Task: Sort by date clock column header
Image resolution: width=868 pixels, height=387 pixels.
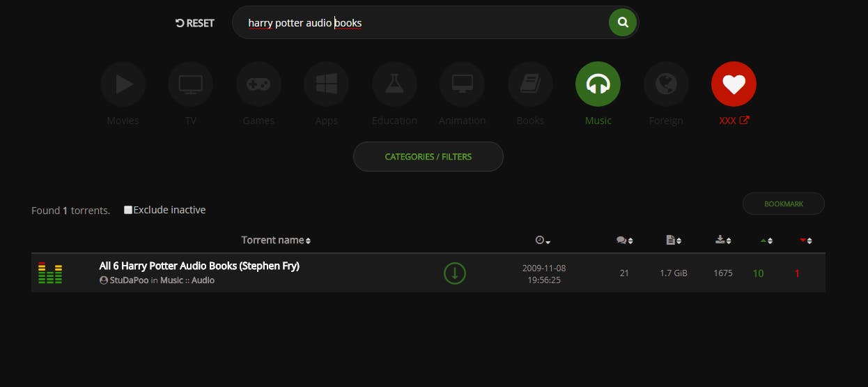Action: [x=543, y=240]
